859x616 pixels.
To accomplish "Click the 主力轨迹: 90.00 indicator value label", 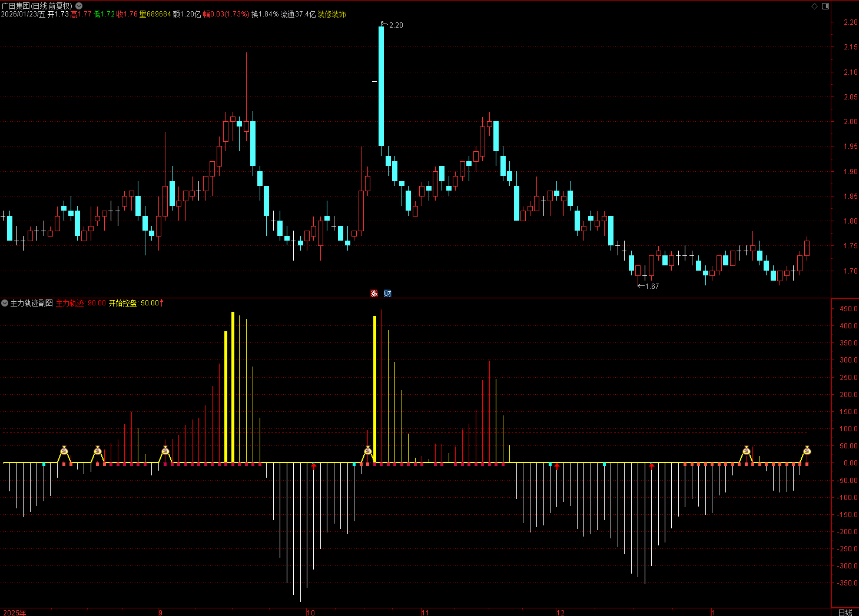I will click(x=81, y=303).
